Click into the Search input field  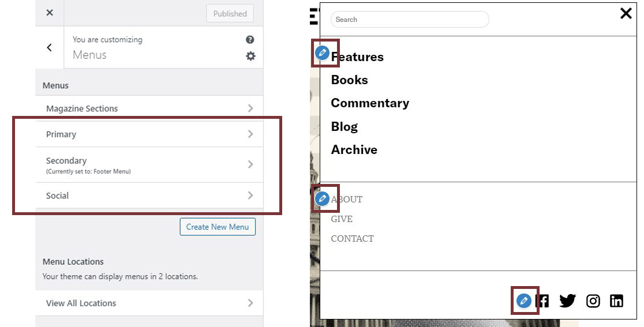409,20
